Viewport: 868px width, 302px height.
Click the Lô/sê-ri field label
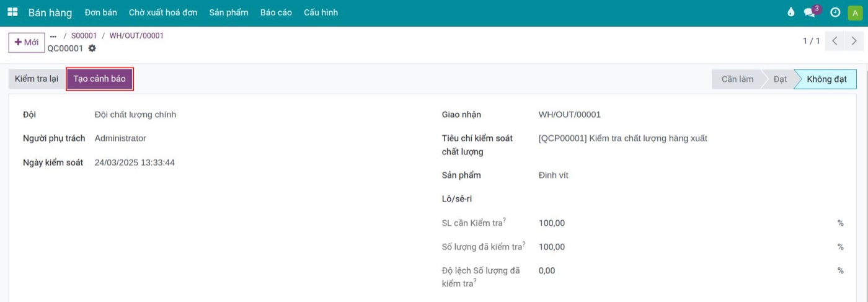click(x=457, y=198)
